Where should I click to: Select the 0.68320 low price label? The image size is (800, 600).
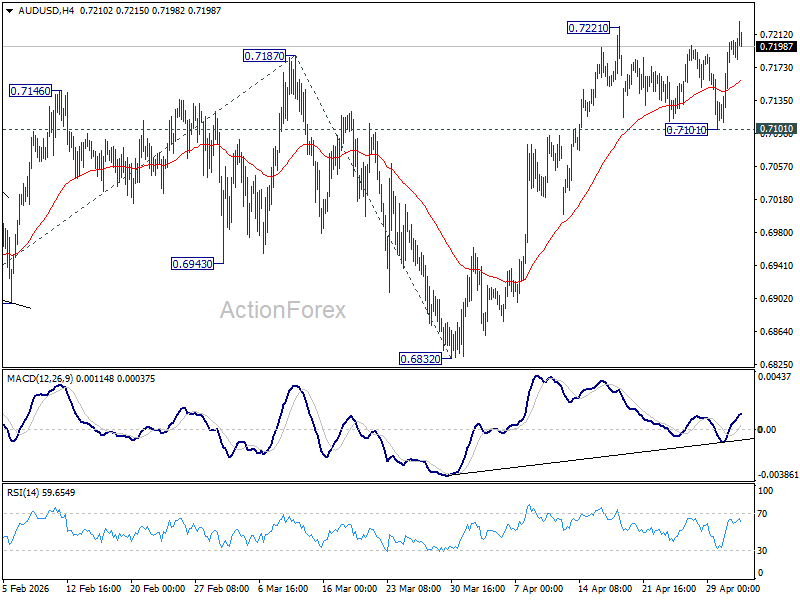[420, 359]
